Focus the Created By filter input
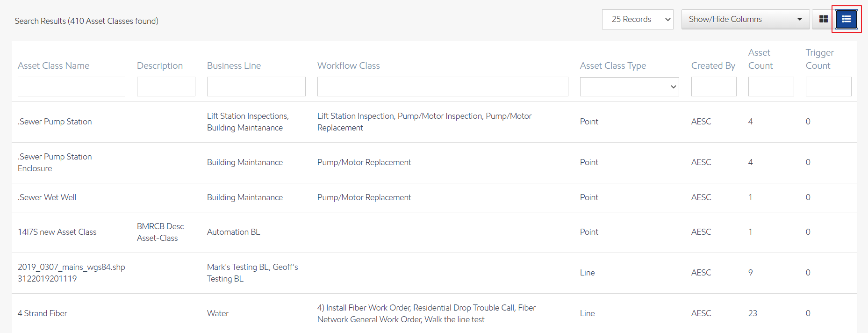Screen dimensions: 868x333 click(x=713, y=87)
